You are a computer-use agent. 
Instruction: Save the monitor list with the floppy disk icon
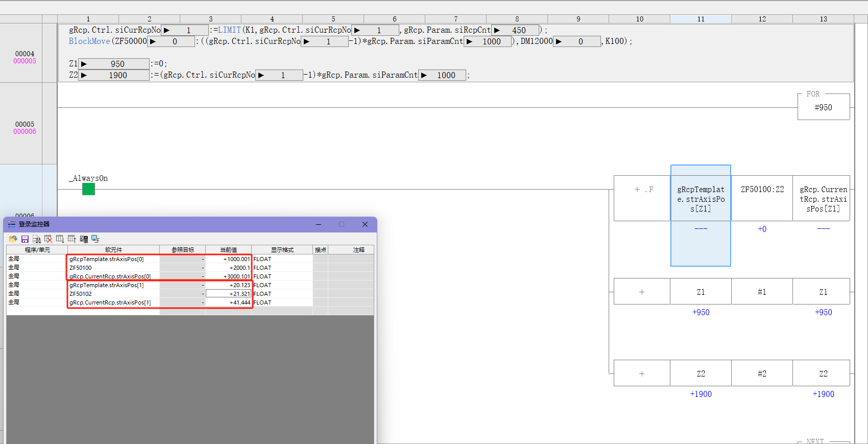click(25, 239)
